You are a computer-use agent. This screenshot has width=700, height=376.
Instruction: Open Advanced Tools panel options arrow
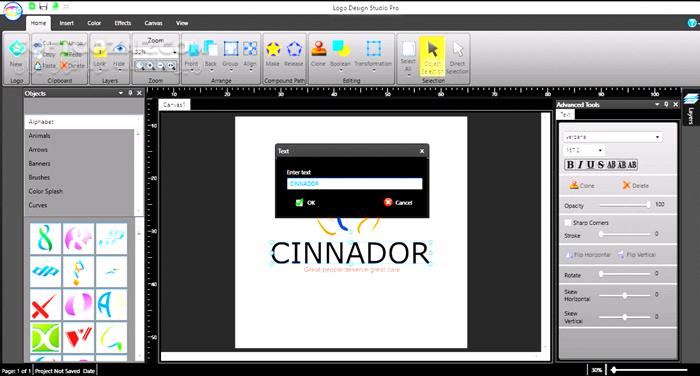[657, 104]
